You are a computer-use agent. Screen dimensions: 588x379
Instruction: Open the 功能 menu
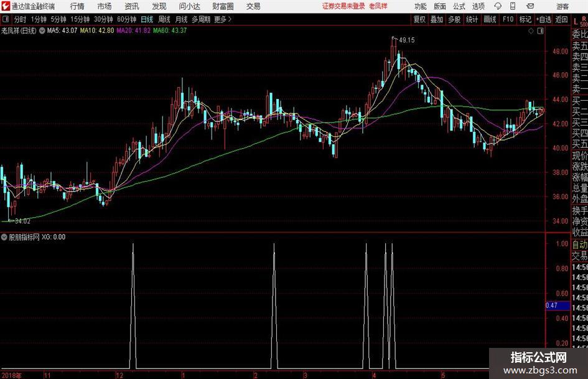click(421, 6)
